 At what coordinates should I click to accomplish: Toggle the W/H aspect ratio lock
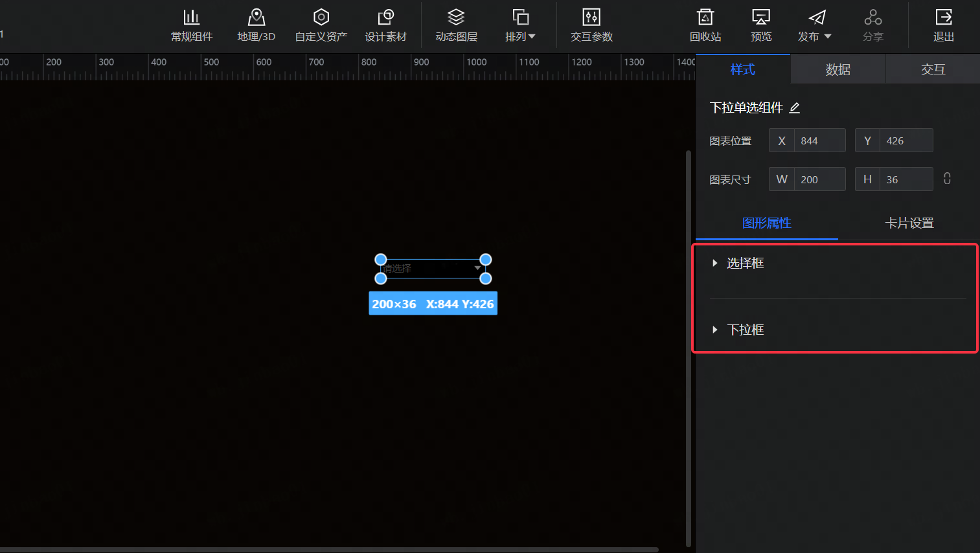pos(947,178)
